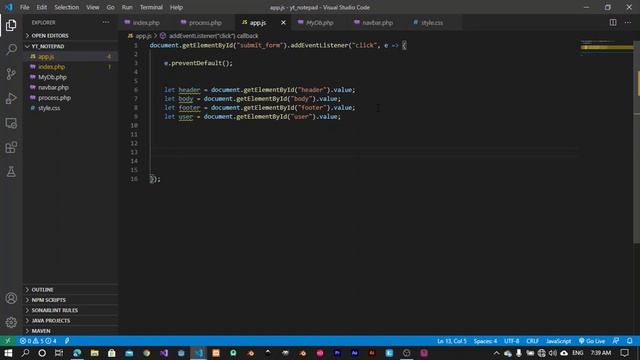Switch to the index.php tab

point(146,23)
